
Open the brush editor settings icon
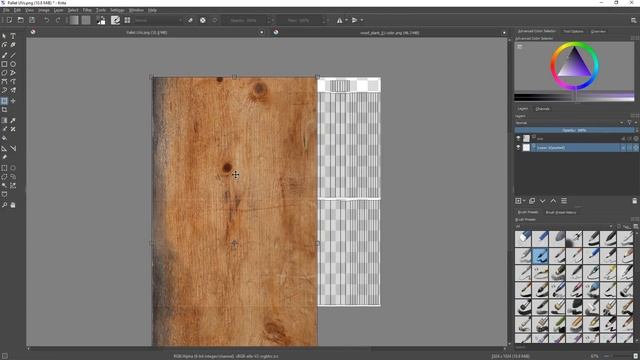(116, 20)
